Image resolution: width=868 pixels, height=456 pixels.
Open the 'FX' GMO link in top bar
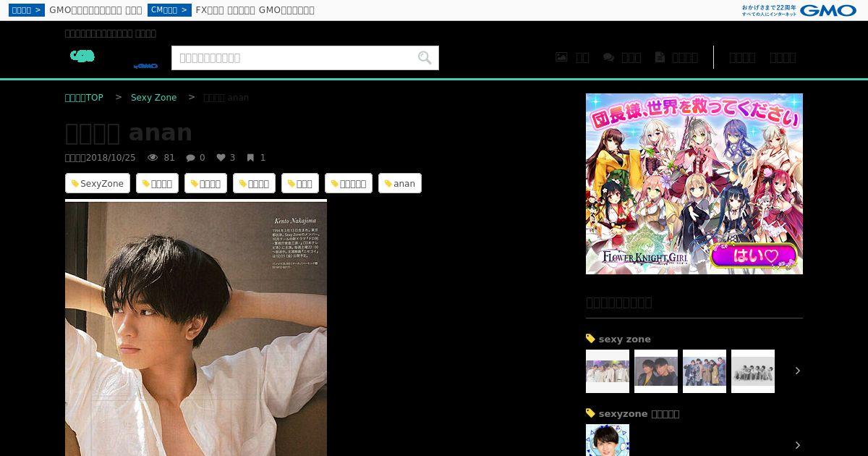point(255,10)
